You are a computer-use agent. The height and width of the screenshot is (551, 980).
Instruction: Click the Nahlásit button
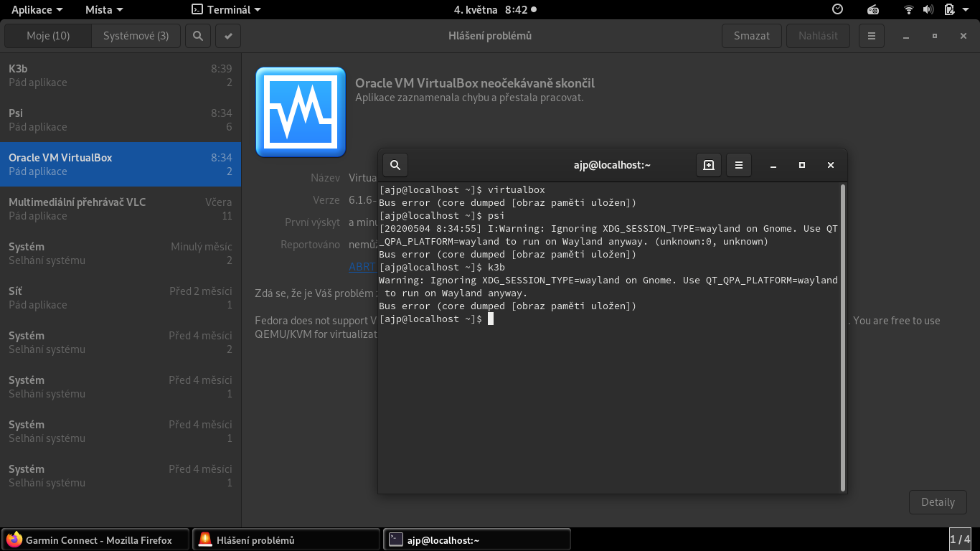[x=818, y=36]
